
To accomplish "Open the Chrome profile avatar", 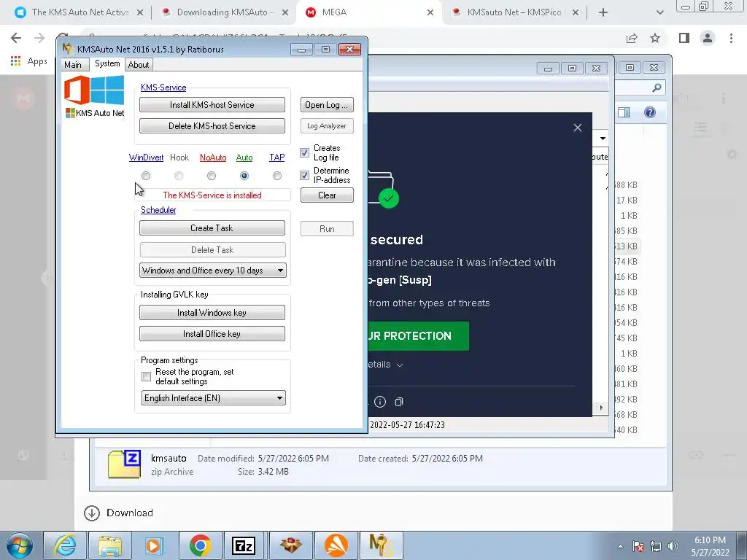I will (x=708, y=38).
